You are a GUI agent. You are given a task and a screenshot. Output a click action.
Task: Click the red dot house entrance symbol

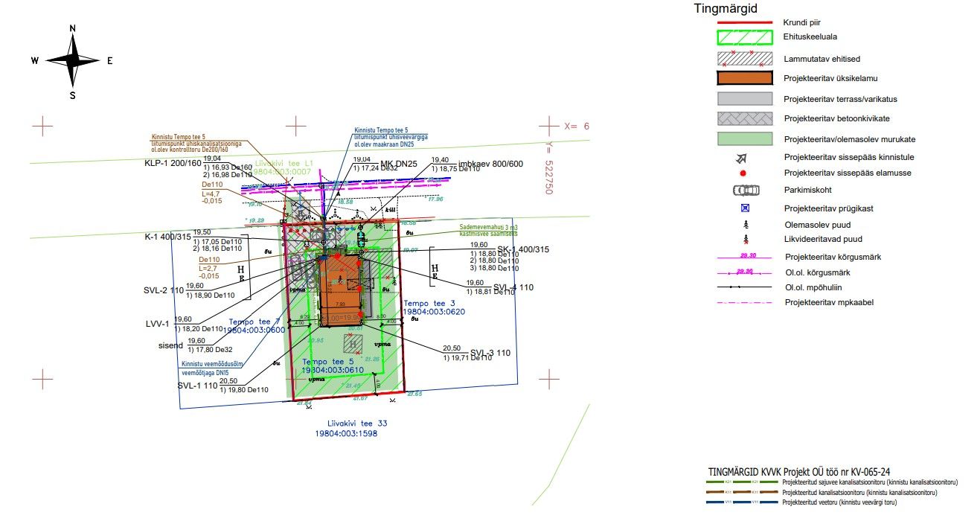tap(746, 173)
